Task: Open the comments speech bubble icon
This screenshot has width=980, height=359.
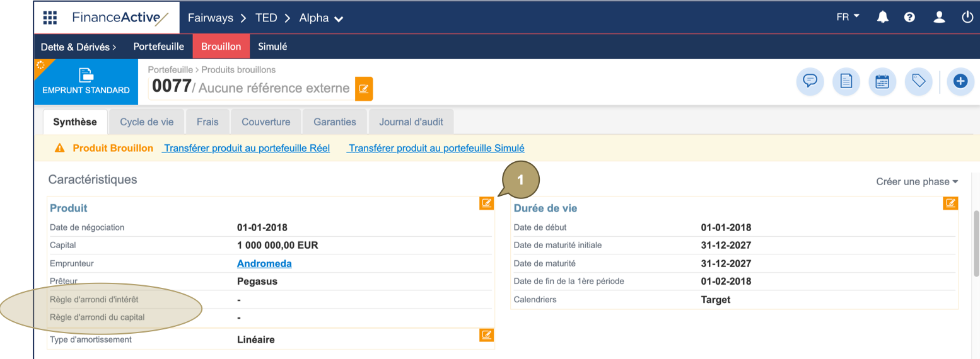Action: [x=810, y=81]
